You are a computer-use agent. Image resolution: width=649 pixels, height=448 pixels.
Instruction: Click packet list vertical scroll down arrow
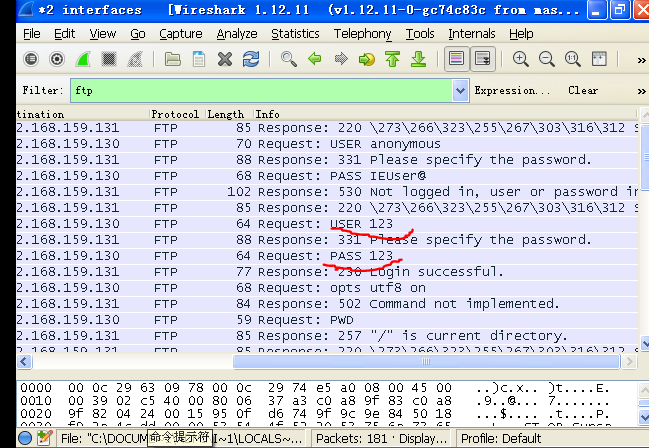pos(644,342)
